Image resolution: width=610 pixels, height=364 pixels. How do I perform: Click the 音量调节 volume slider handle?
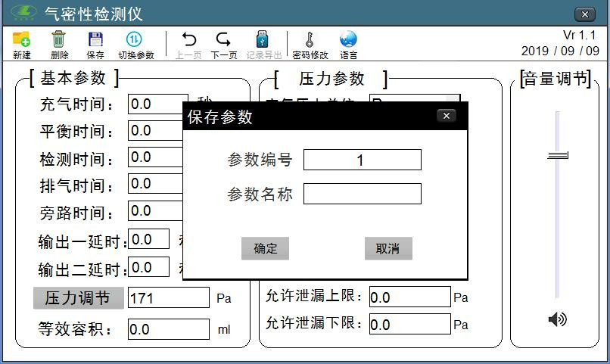click(x=558, y=155)
